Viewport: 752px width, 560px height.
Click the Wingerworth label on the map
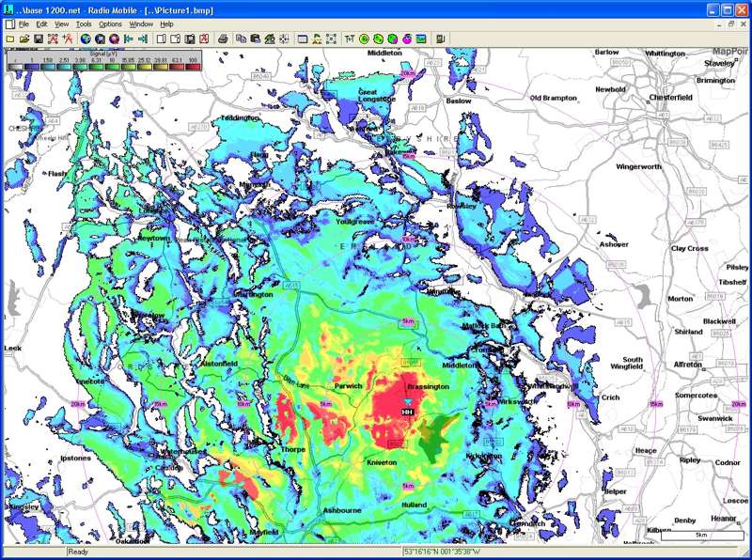point(638,167)
